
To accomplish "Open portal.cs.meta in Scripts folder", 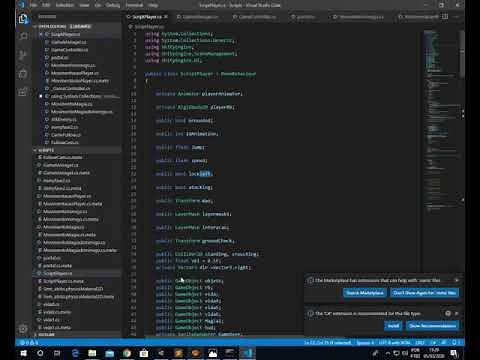I will pyautogui.click(x=57, y=266).
